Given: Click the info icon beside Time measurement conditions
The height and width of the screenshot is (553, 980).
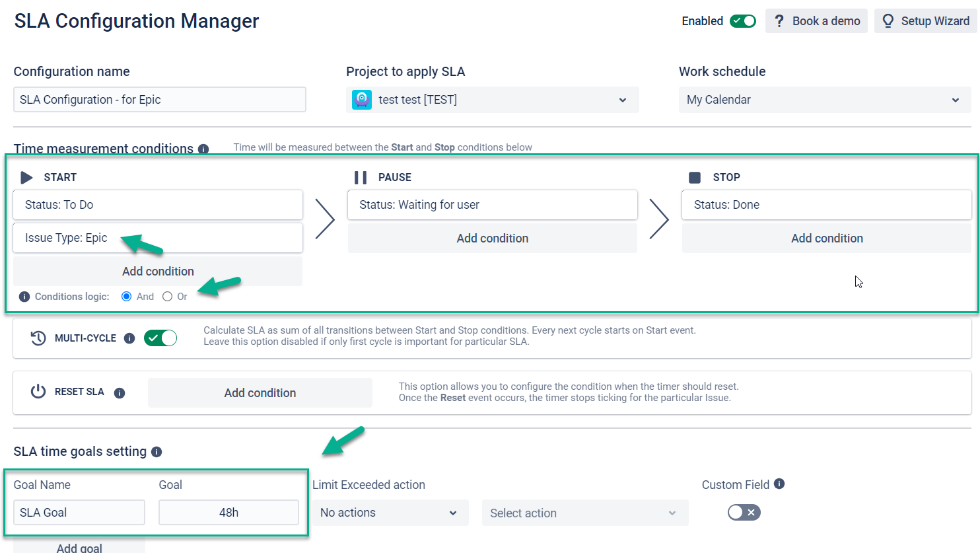Looking at the screenshot, I should click(x=203, y=149).
